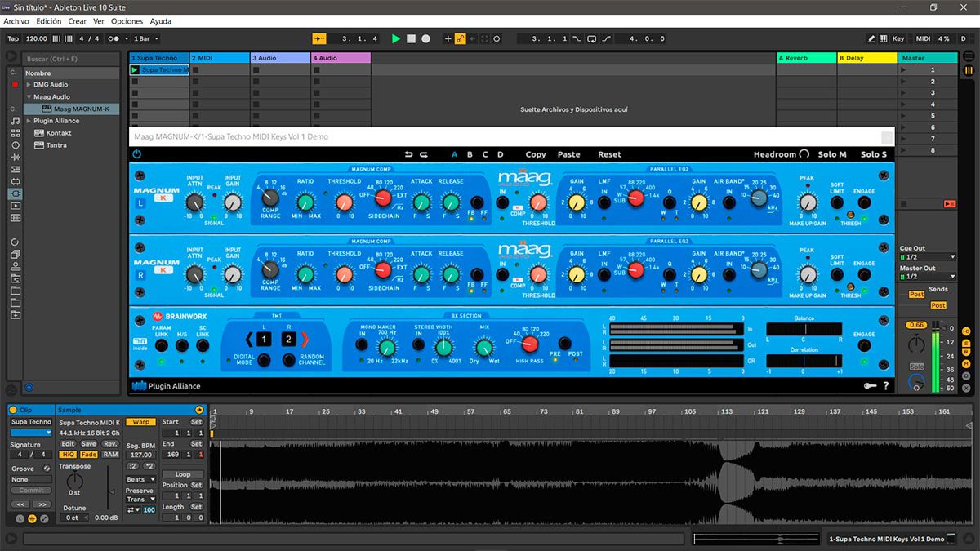Open the Preserve Trans dropdown

(140, 500)
